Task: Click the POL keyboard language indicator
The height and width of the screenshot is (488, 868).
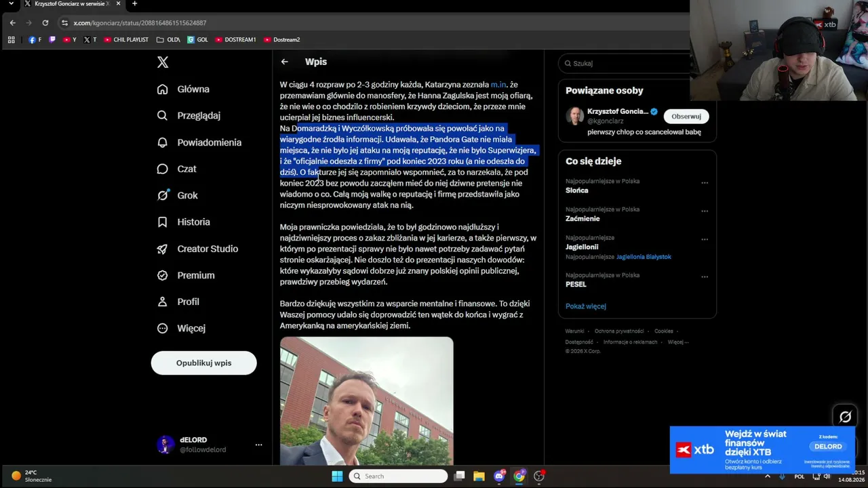Action: [x=799, y=476]
